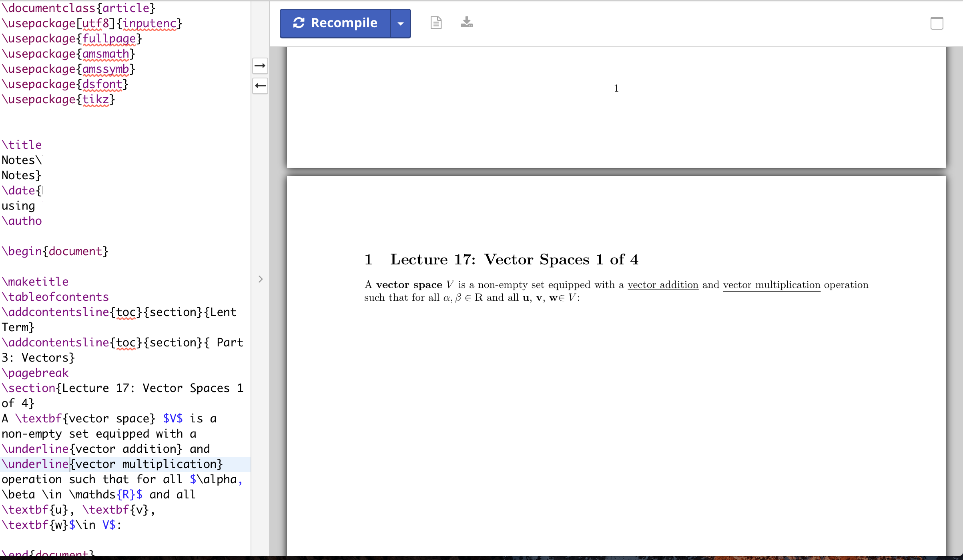Viewport: 963px width, 560px height.
Task: Jump from PDF back to code with left arrow
Action: [x=260, y=85]
